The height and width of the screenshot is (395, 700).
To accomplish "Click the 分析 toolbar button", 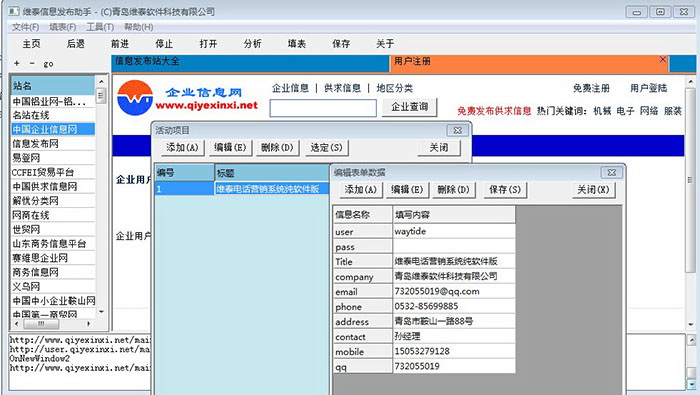I will pyautogui.click(x=252, y=44).
